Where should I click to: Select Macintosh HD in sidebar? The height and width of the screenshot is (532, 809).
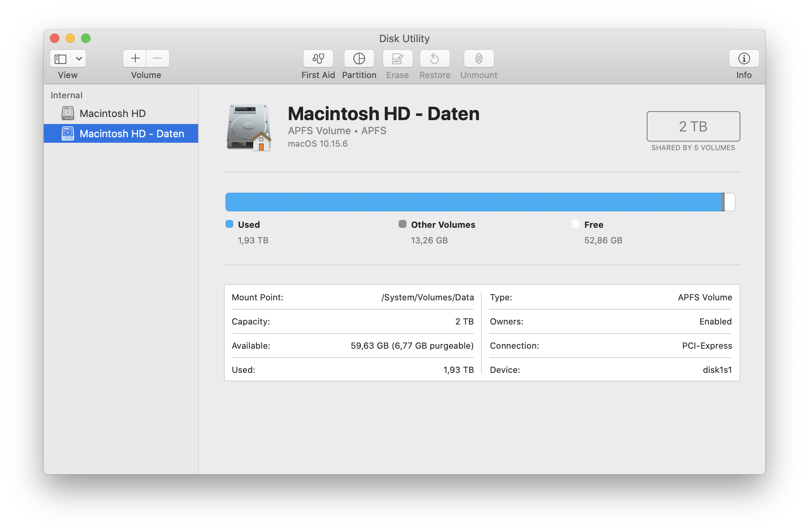point(112,113)
